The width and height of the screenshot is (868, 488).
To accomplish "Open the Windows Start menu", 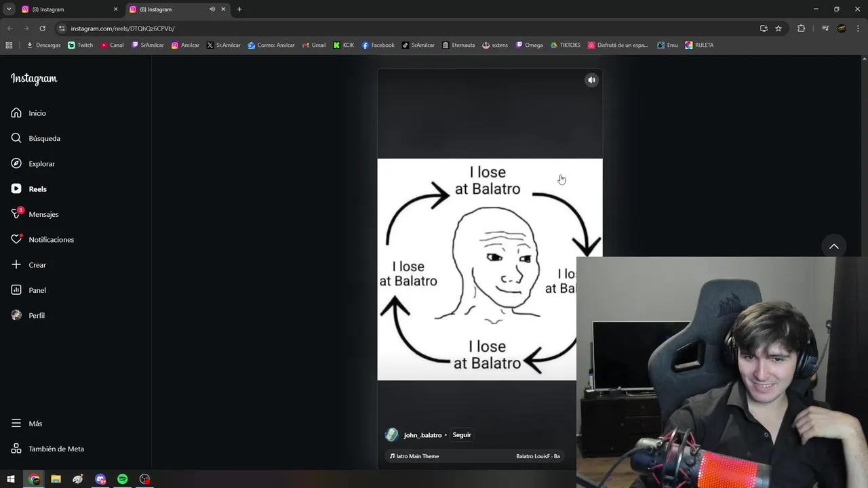I will [11, 479].
